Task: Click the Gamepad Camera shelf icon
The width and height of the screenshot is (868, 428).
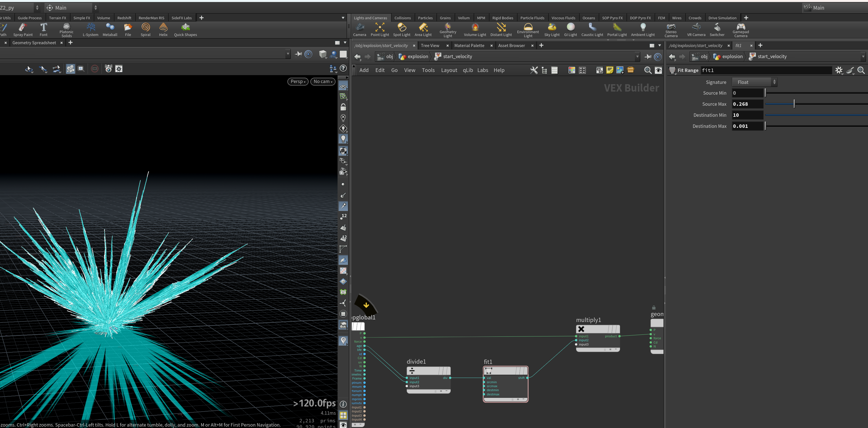Action: pyautogui.click(x=740, y=30)
